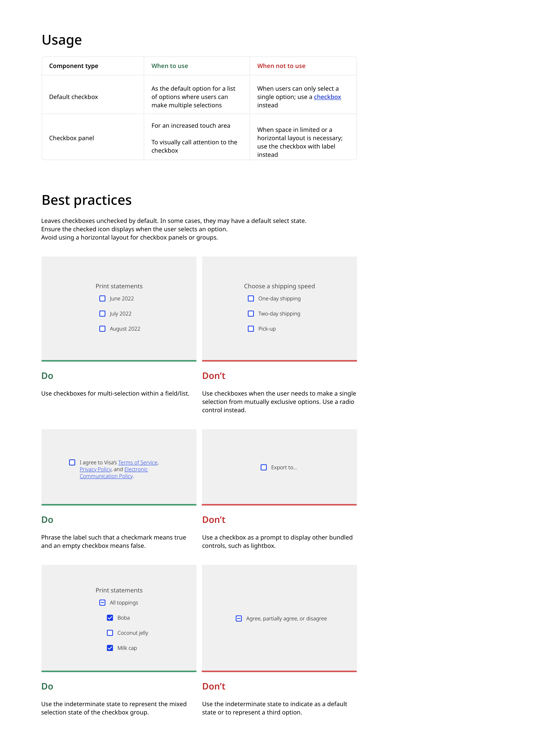544x756 pixels.
Task: Check the Coconut jelly checkbox
Action: click(110, 633)
